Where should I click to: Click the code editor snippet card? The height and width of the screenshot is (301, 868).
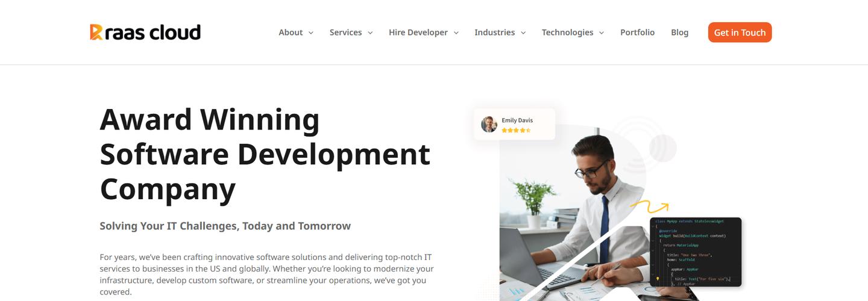696,252
